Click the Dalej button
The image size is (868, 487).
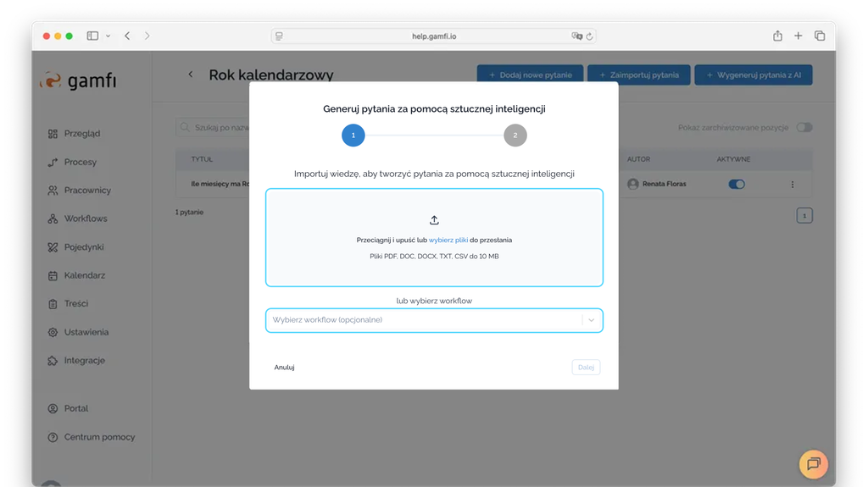586,368
